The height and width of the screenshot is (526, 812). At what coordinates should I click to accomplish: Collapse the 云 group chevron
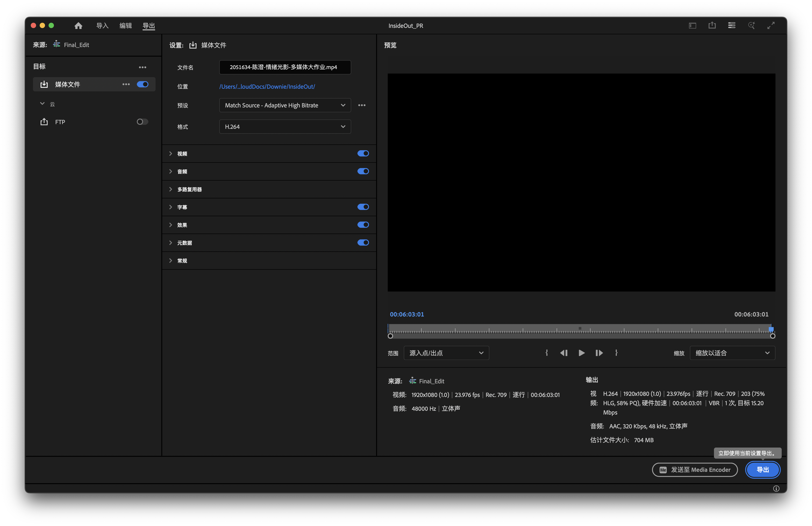point(42,103)
